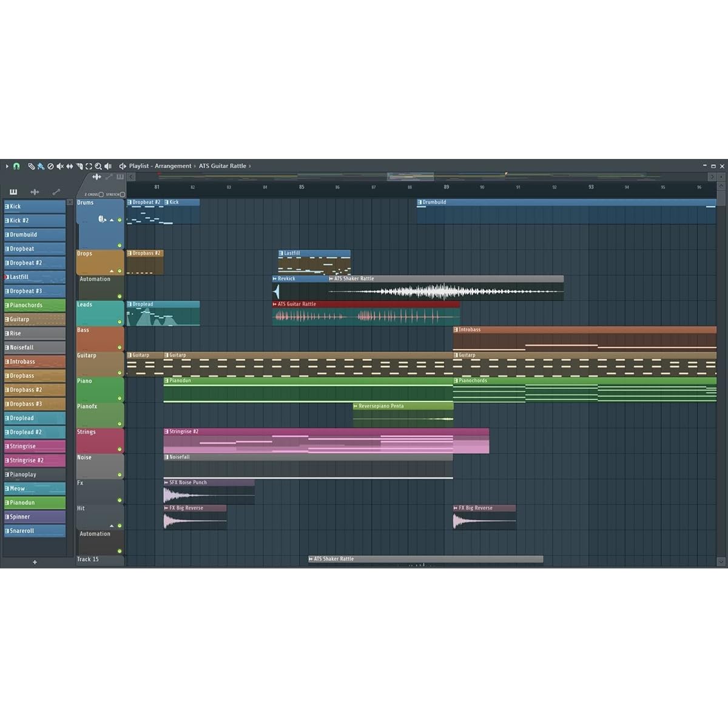Viewport: 728px width, 728px height.
Task: Click automation icon above STRETCH
Action: point(109,177)
